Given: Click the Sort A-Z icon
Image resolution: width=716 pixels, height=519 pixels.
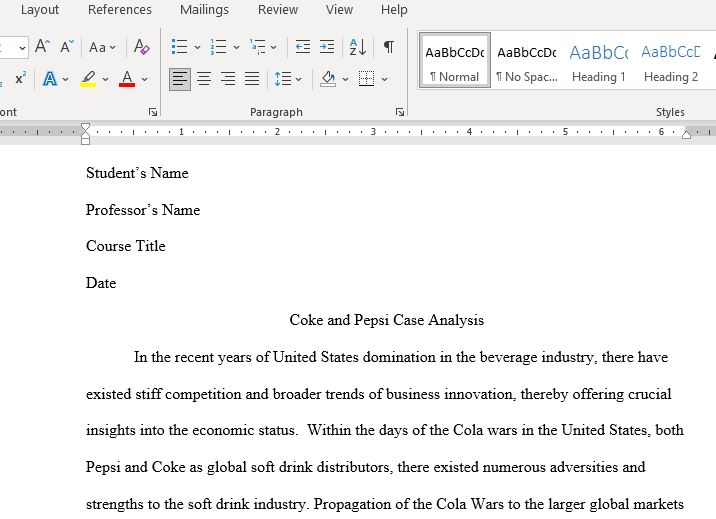Looking at the screenshot, I should (358, 47).
